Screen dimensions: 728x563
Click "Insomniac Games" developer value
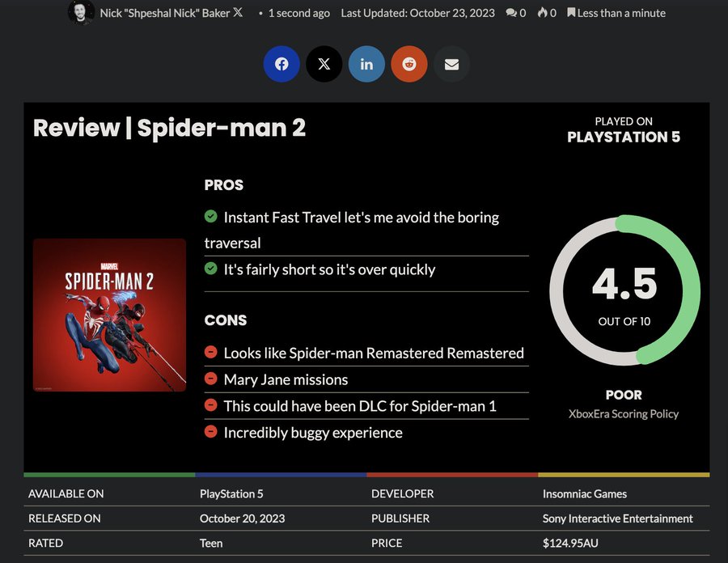pos(585,494)
